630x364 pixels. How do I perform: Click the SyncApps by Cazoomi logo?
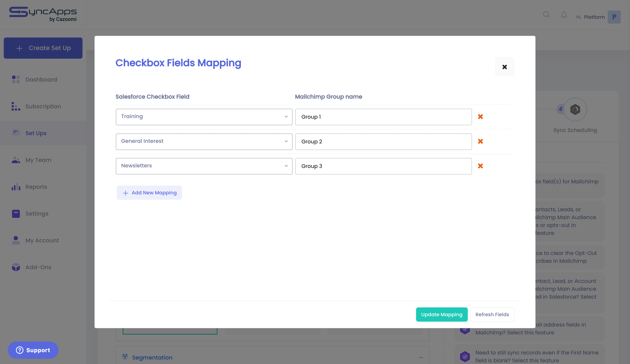coord(43,14)
